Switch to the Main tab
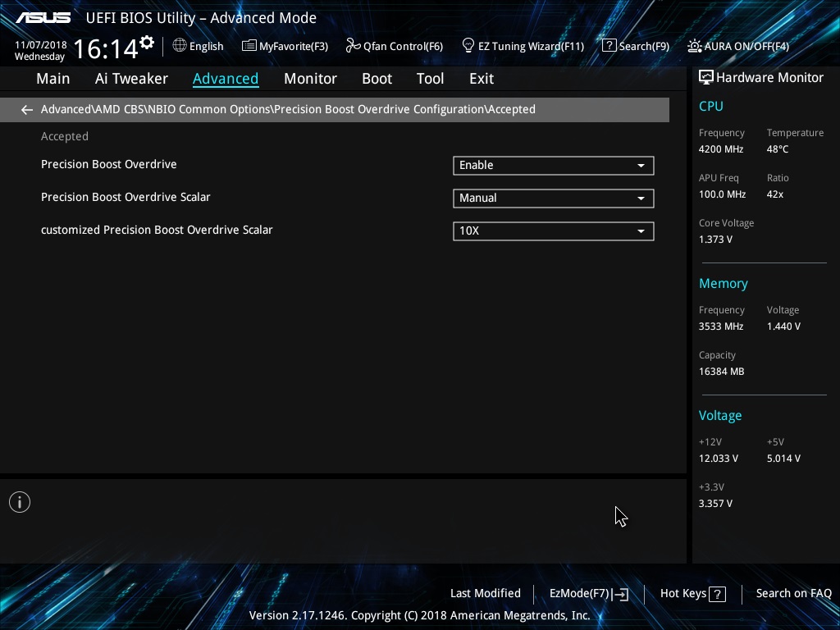Viewport: 840px width, 630px height. tap(53, 79)
